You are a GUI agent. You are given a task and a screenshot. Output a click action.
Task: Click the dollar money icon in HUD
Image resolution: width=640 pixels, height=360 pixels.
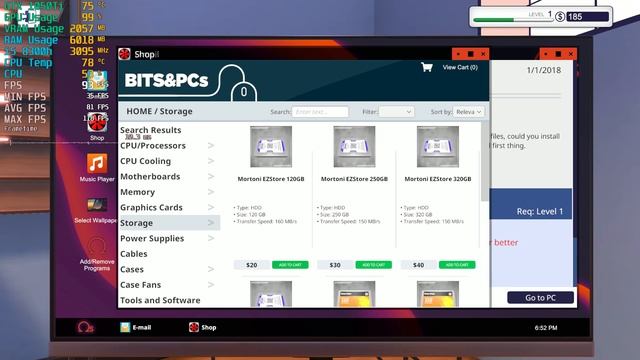560,17
